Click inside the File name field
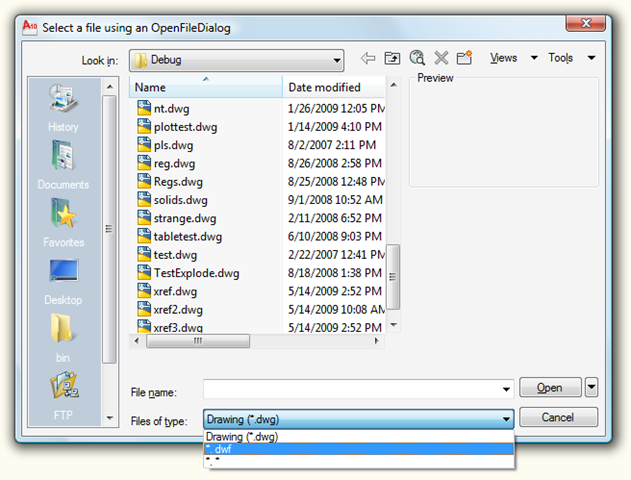This screenshot has height=480, width=631. [x=358, y=388]
